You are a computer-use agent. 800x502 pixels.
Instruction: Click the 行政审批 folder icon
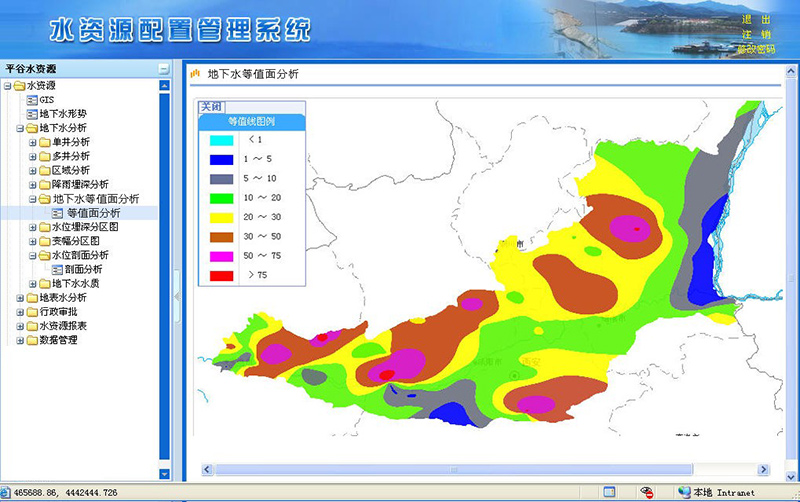(x=31, y=312)
